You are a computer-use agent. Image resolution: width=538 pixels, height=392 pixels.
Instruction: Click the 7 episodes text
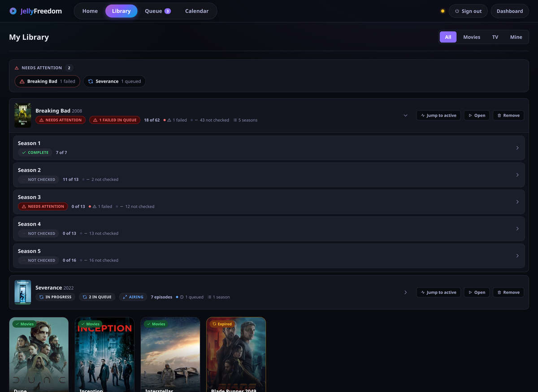click(x=161, y=297)
